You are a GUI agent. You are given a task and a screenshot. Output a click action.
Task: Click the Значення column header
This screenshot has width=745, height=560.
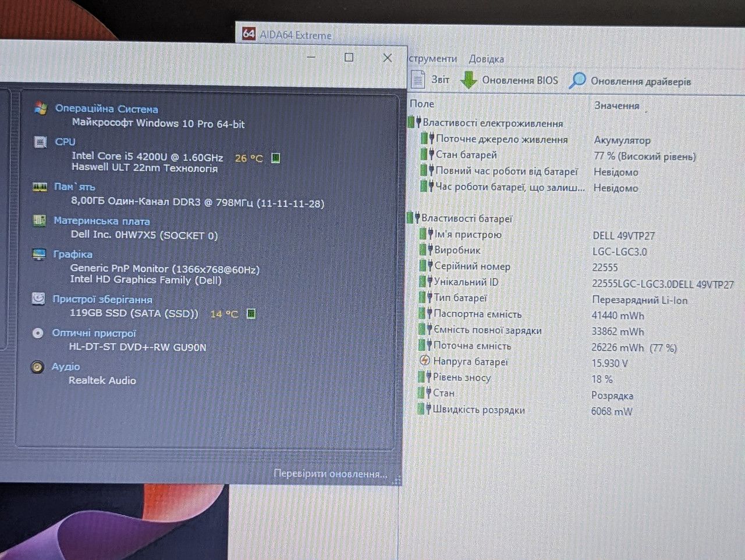[617, 105]
